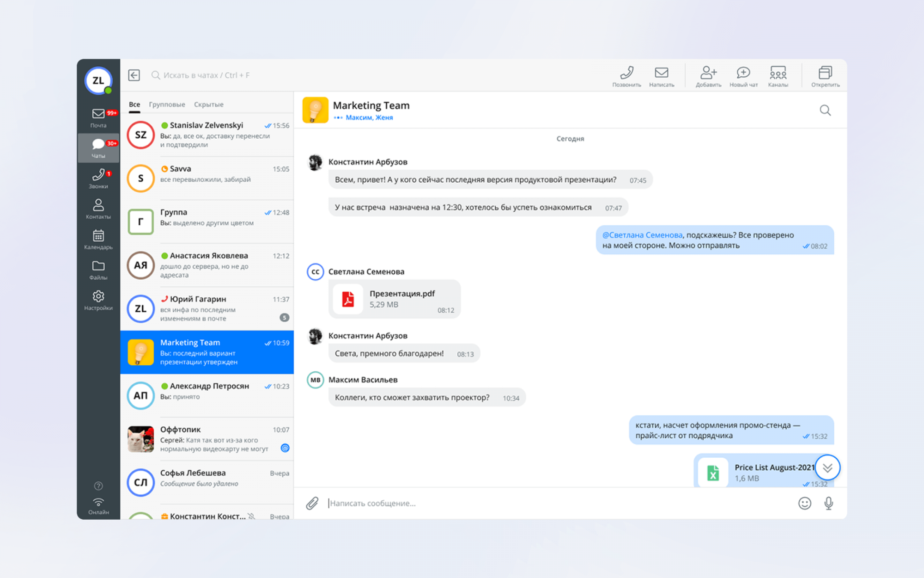Image resolution: width=924 pixels, height=578 pixels.
Task: Open the emoji picker smiley
Action: 804,503
